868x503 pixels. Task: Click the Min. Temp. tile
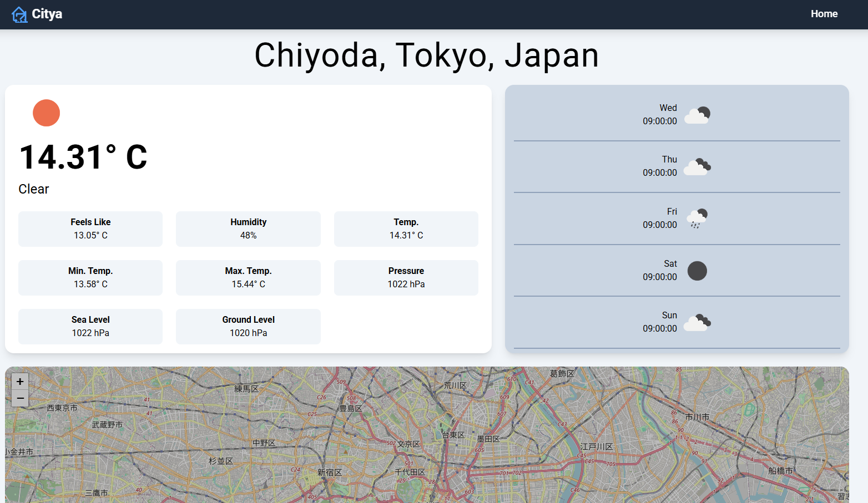pyautogui.click(x=90, y=277)
